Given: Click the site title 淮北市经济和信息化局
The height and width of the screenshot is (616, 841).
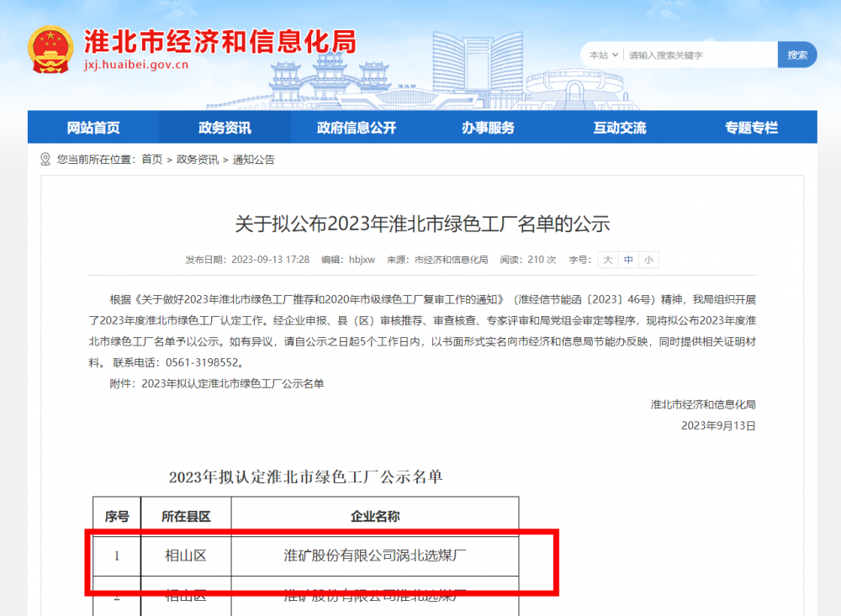Looking at the screenshot, I should [x=220, y=41].
